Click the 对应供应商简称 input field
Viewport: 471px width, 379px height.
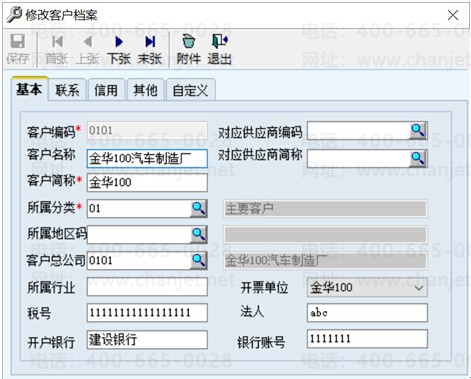(358, 158)
